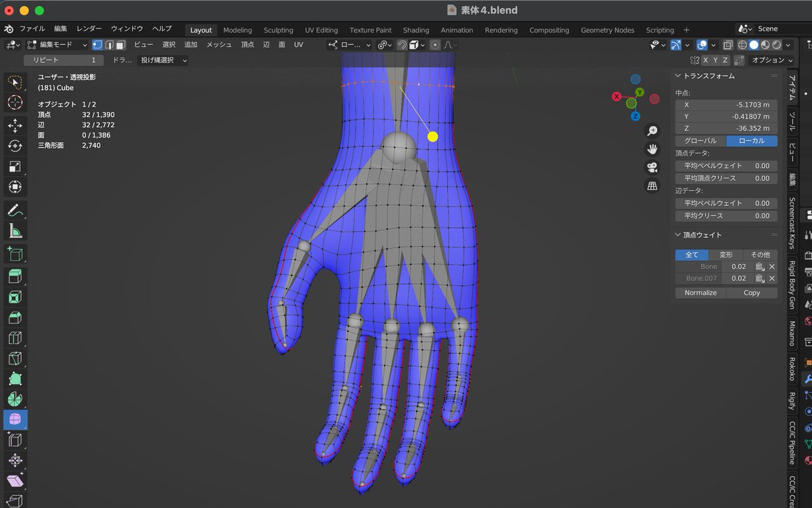Open viewport gizmo options dropdown
The image size is (812, 508).
(x=687, y=45)
